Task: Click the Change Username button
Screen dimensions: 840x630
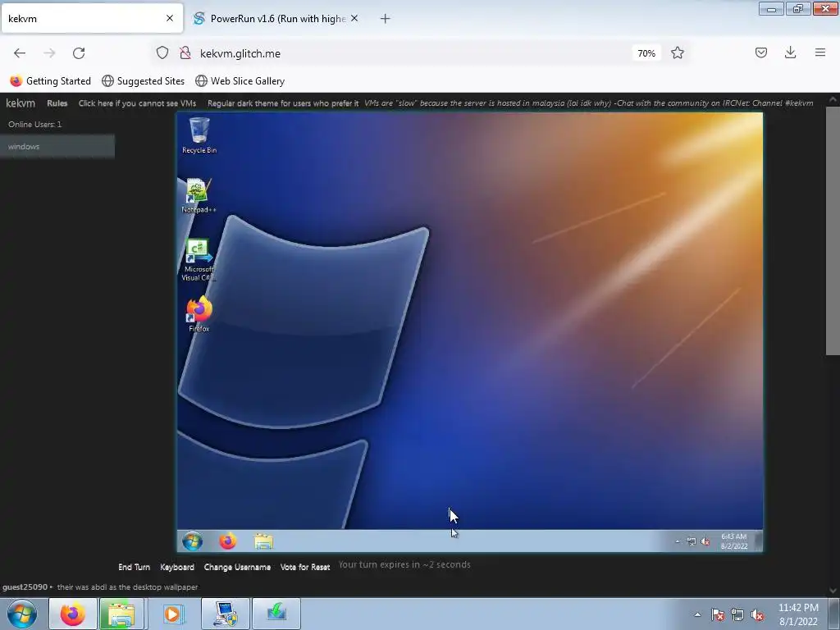Action: (x=237, y=567)
